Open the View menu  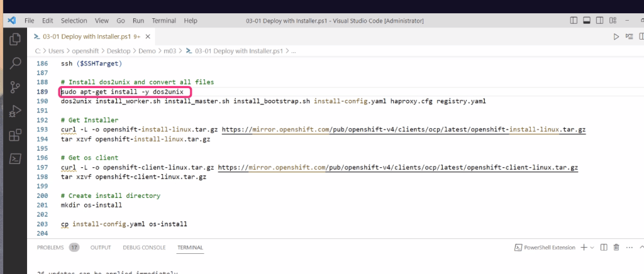point(101,21)
